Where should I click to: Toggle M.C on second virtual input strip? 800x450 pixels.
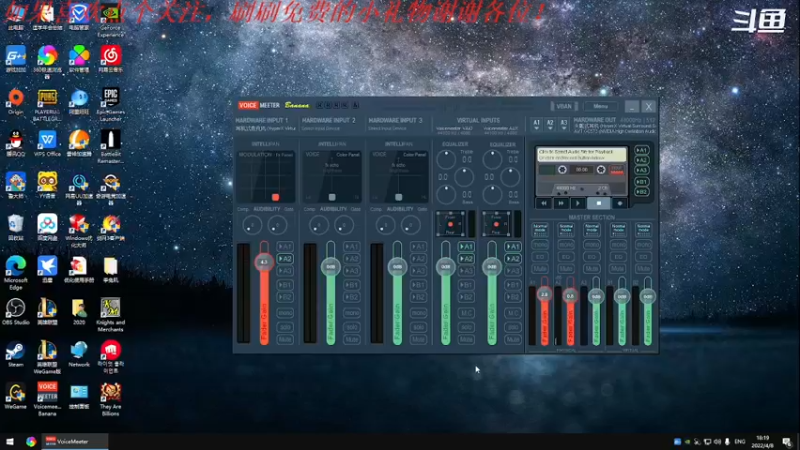tap(513, 313)
